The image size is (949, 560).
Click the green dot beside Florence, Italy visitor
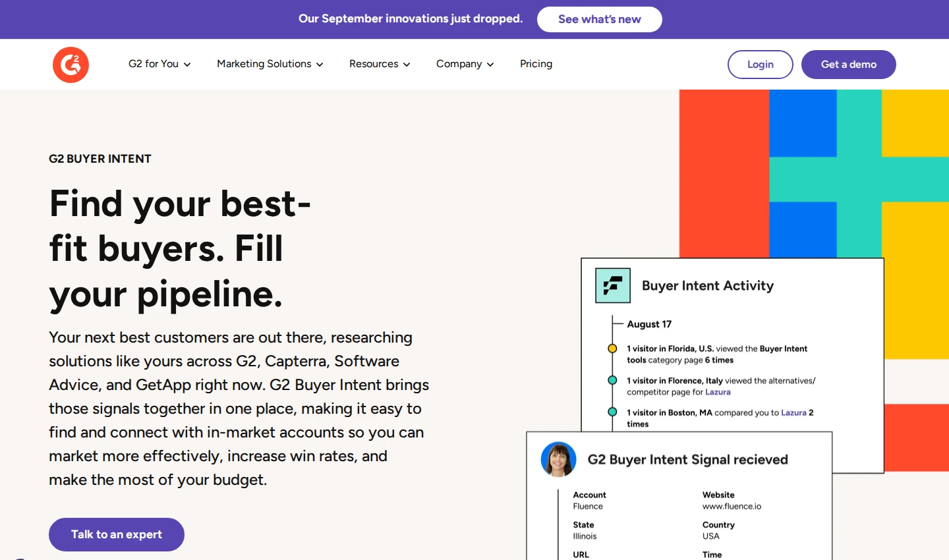coord(612,380)
